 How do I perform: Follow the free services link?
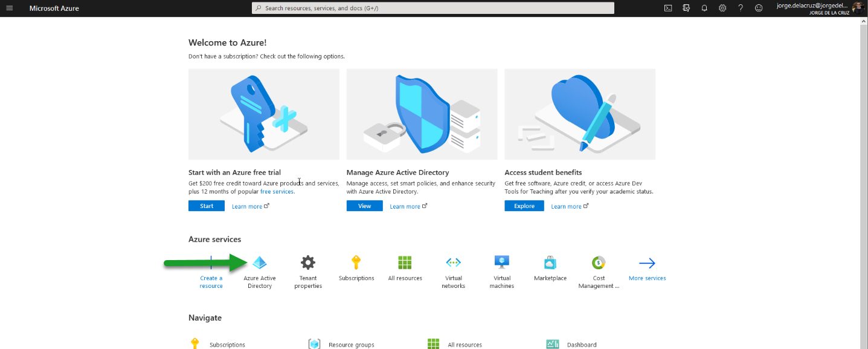277,192
